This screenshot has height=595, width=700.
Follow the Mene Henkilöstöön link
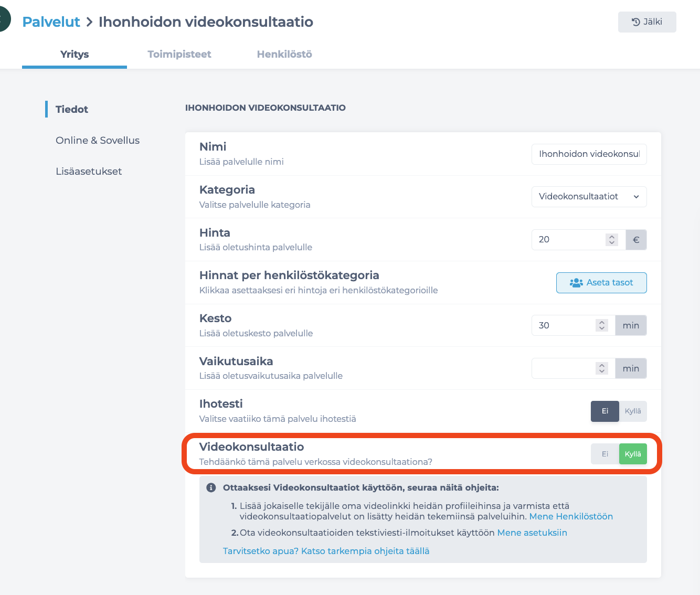click(571, 516)
